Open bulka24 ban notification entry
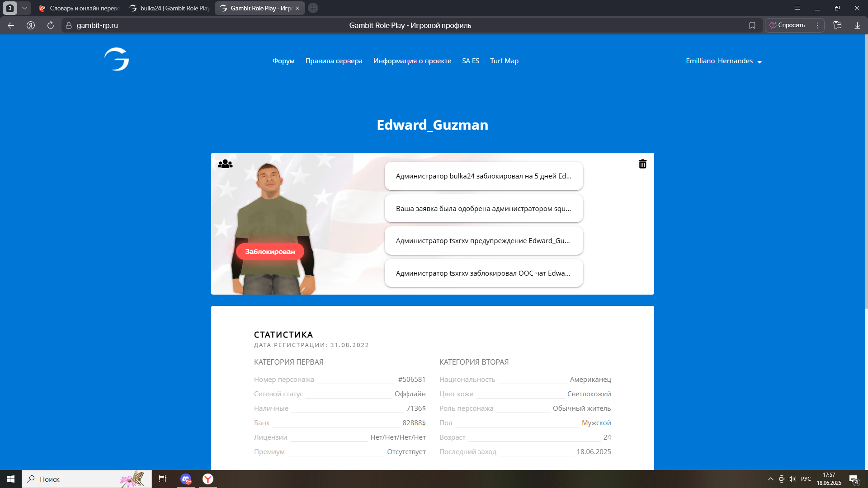This screenshot has height=488, width=868. coord(483,176)
